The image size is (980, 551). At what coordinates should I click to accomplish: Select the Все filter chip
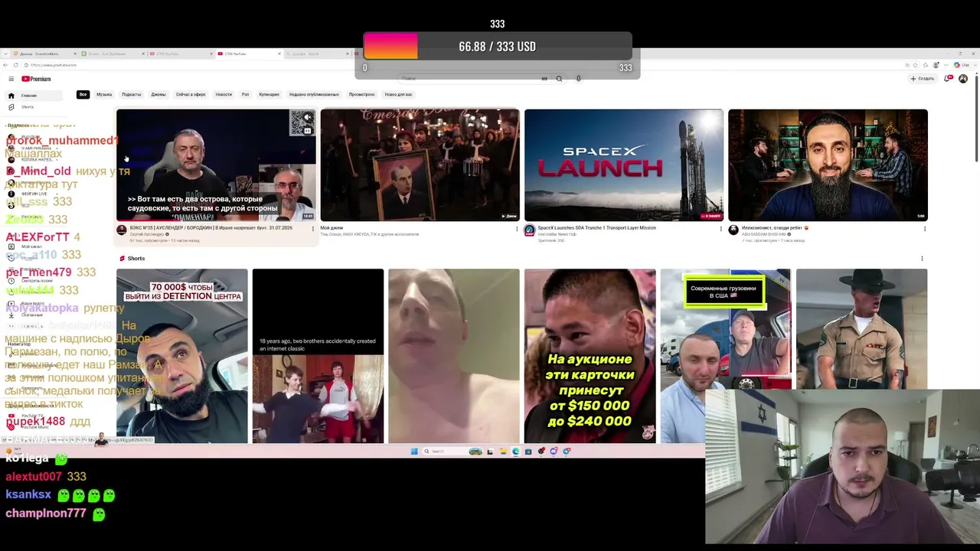(83, 95)
